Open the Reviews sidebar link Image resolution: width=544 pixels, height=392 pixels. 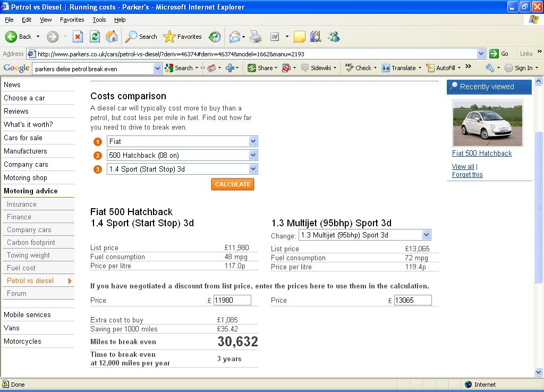coord(16,112)
